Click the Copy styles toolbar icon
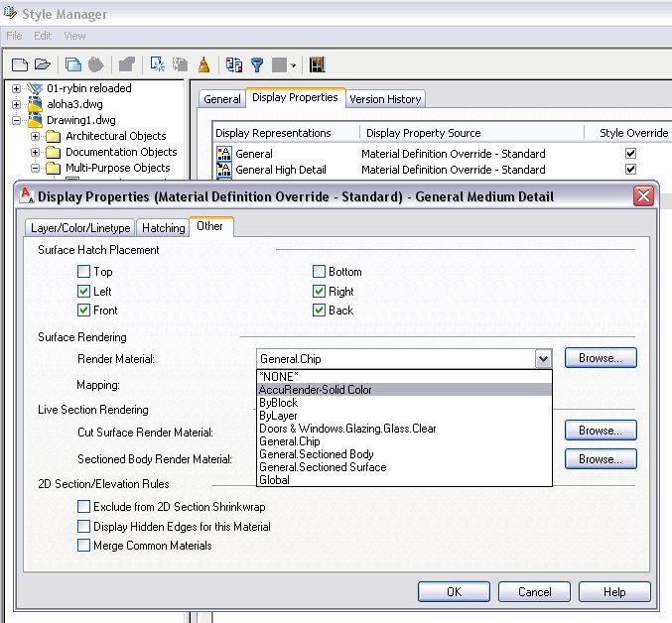 73,64
